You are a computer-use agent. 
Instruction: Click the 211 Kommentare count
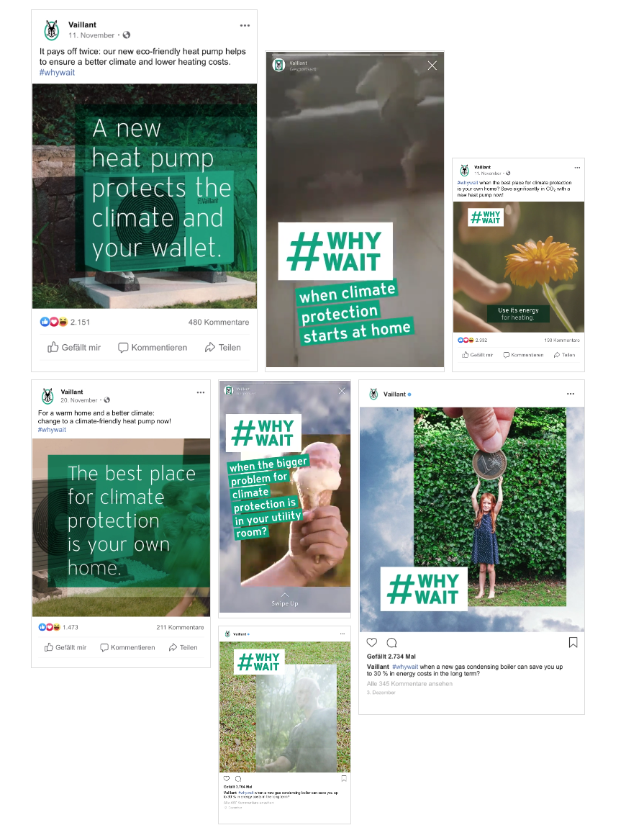(180, 628)
